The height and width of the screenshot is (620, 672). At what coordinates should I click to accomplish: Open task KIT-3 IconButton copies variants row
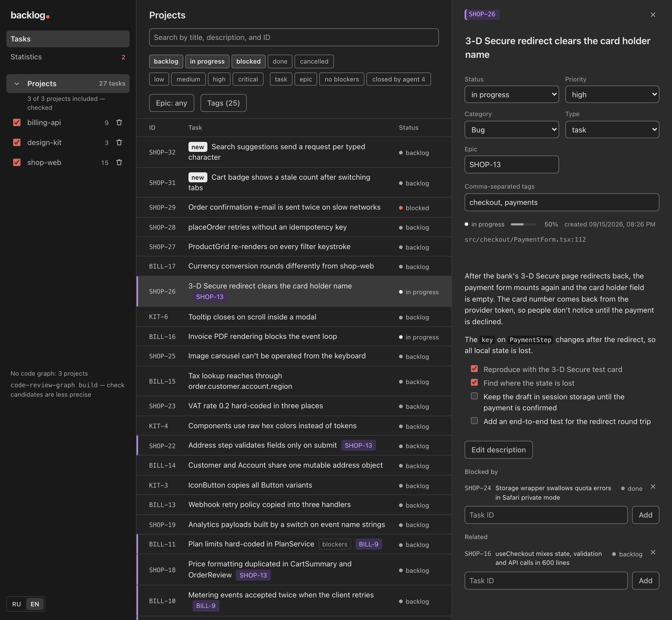[294, 485]
